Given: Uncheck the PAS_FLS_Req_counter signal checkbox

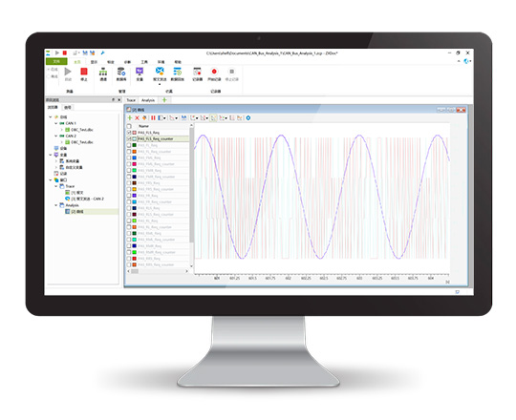Looking at the screenshot, I should pos(129,138).
